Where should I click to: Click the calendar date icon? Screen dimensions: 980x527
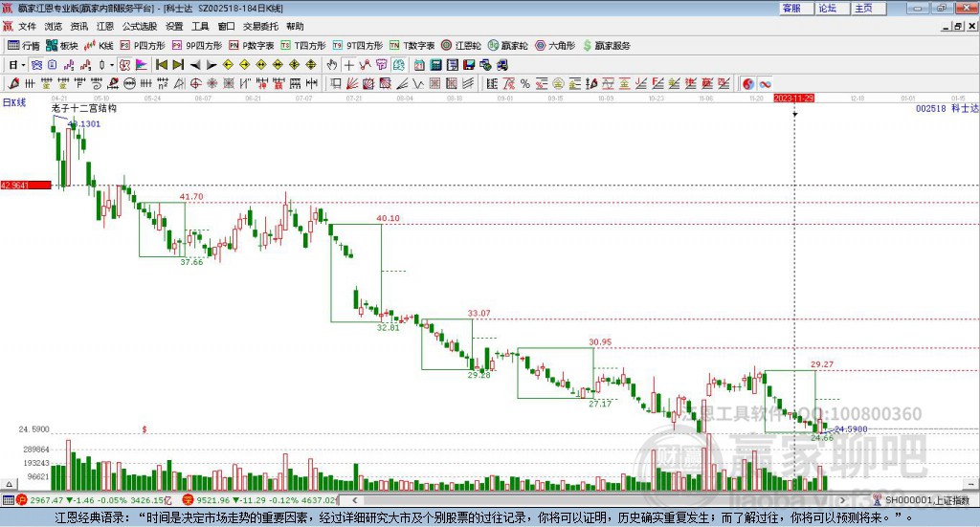click(x=419, y=65)
